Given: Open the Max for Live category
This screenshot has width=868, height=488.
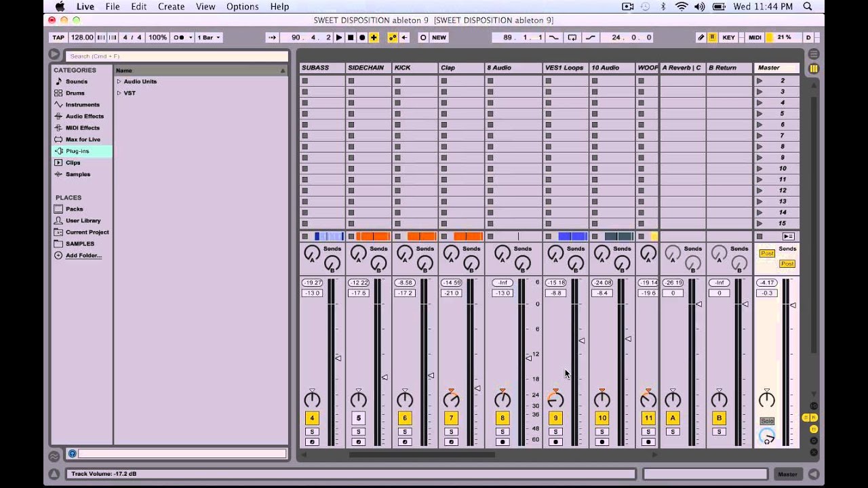Looking at the screenshot, I should 82,139.
